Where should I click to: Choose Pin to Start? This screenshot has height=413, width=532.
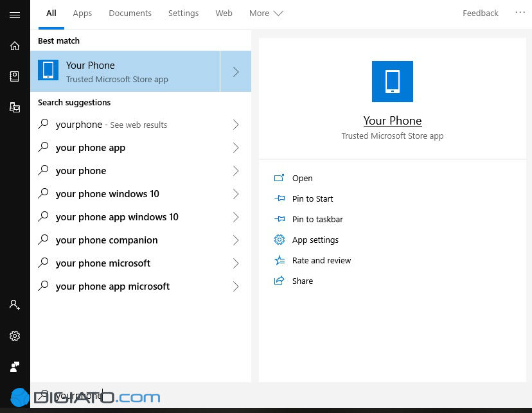pos(312,198)
